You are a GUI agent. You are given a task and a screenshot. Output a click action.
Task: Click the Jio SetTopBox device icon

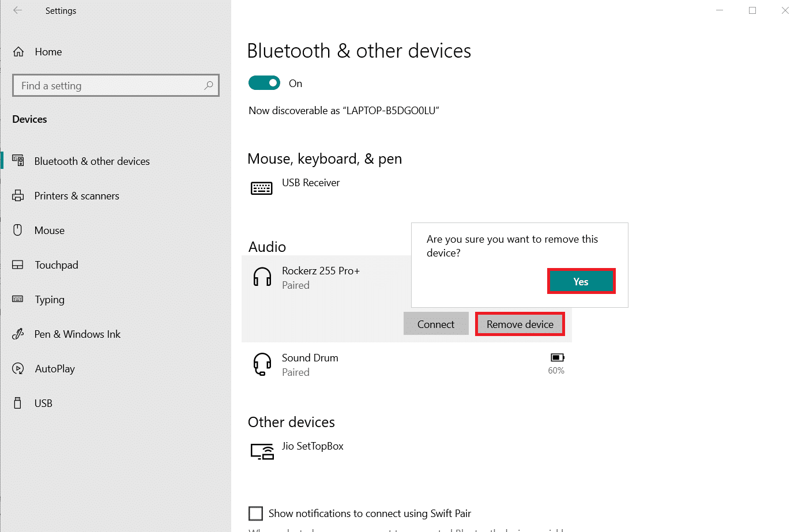[262, 451]
